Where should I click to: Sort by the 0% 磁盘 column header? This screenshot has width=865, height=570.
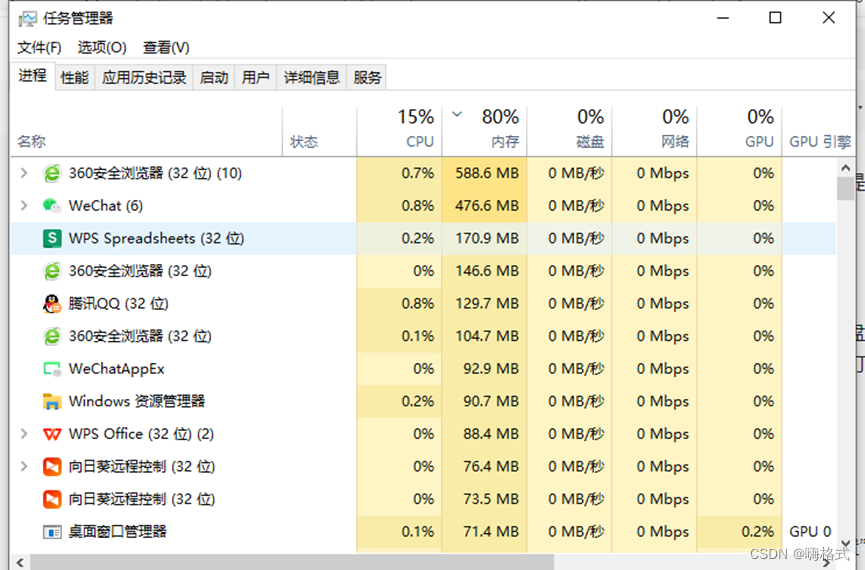[569, 131]
